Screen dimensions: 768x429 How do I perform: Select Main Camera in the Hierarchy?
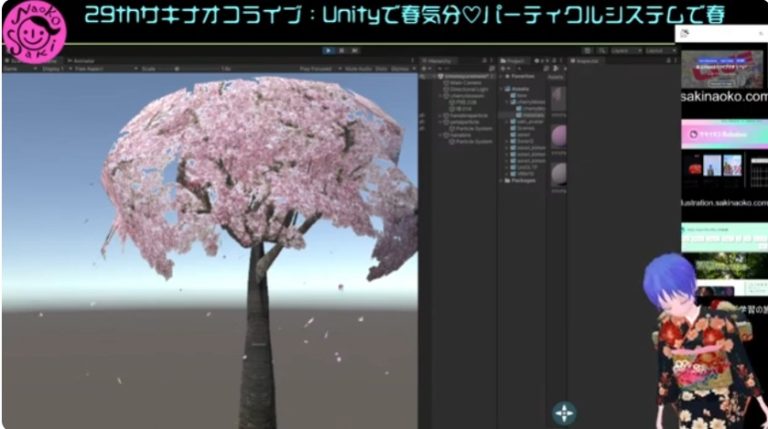pos(463,83)
